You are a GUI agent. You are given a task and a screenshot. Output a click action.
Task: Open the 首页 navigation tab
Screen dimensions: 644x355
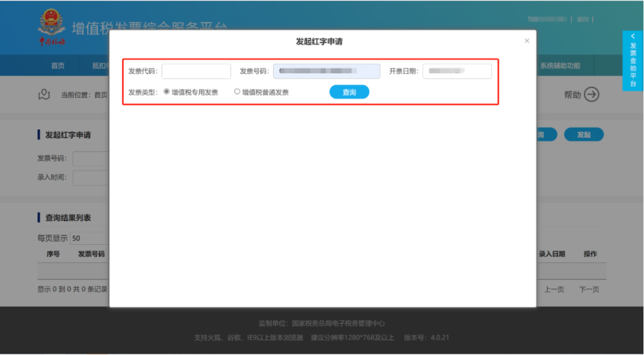pyautogui.click(x=58, y=66)
